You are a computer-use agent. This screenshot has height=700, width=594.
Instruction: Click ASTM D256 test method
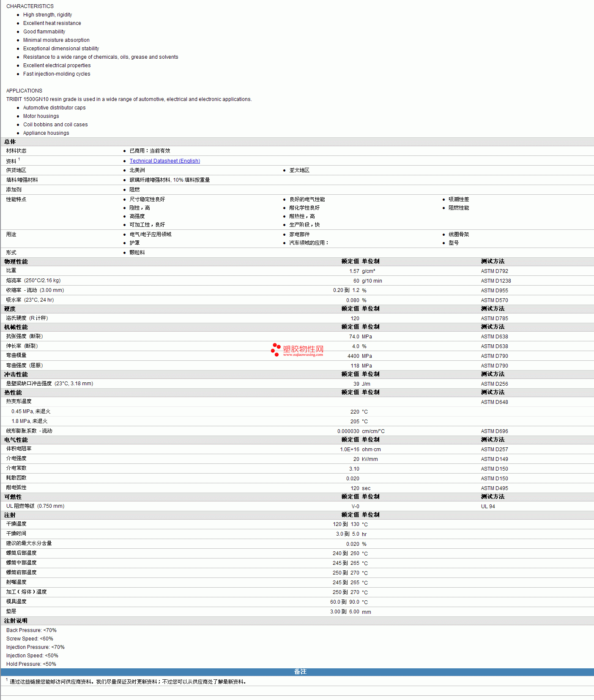494,384
